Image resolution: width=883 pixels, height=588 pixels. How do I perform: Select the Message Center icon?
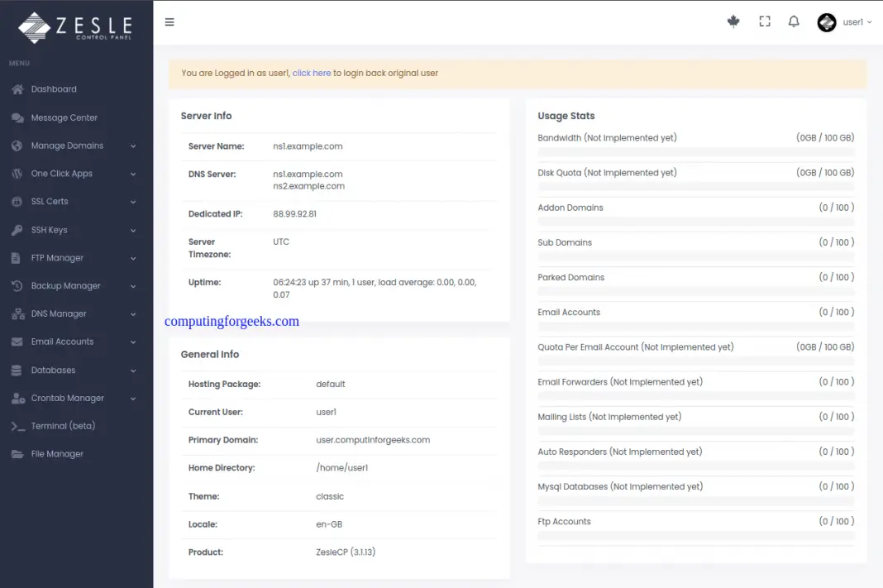[16, 117]
